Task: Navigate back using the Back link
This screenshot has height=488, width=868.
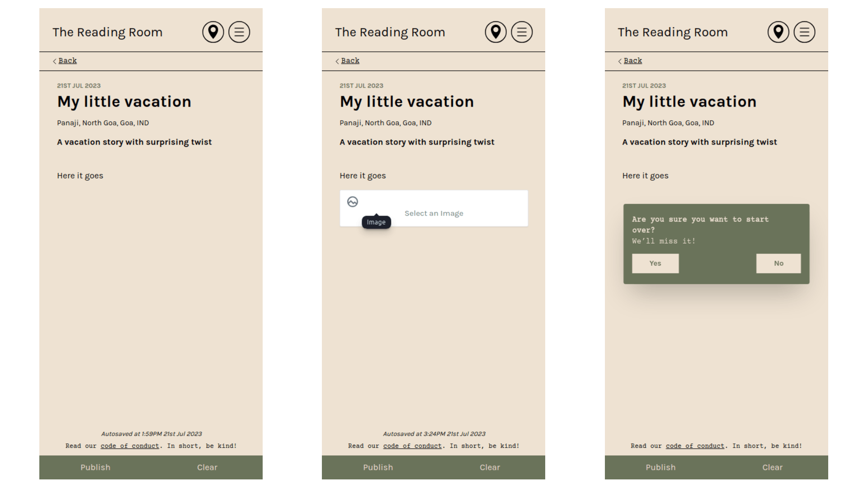Action: point(67,60)
